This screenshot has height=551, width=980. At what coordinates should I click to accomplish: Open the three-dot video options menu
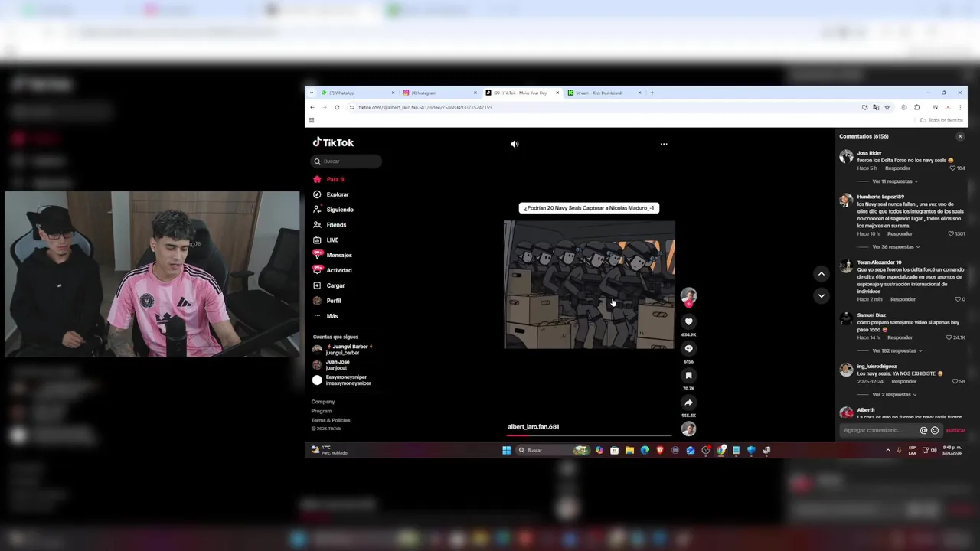(664, 144)
